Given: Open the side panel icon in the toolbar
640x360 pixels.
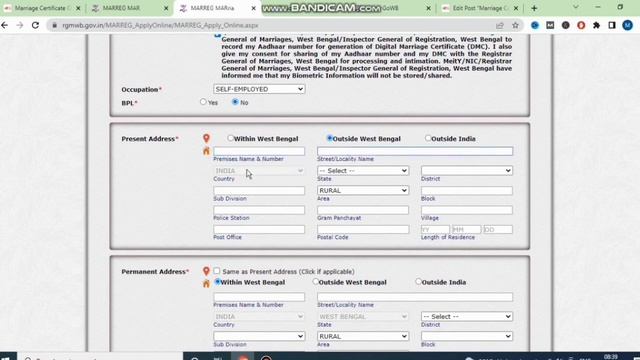Looking at the screenshot, I should (x=612, y=25).
